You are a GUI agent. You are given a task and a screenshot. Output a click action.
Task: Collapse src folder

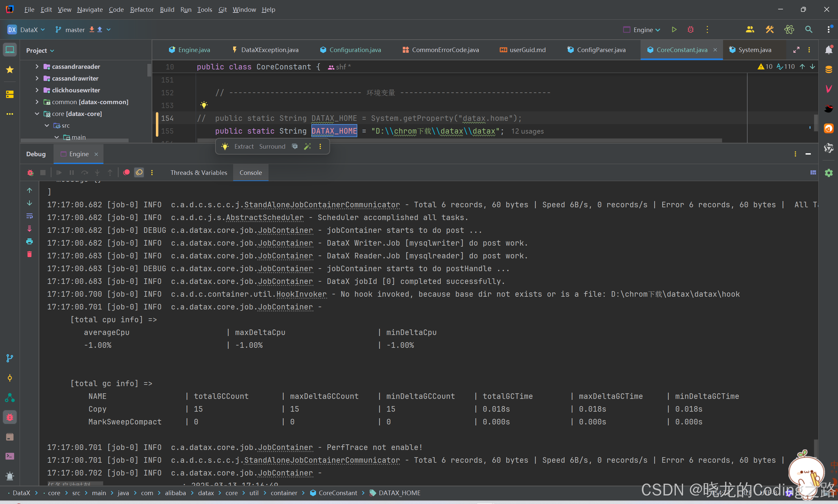(x=47, y=126)
